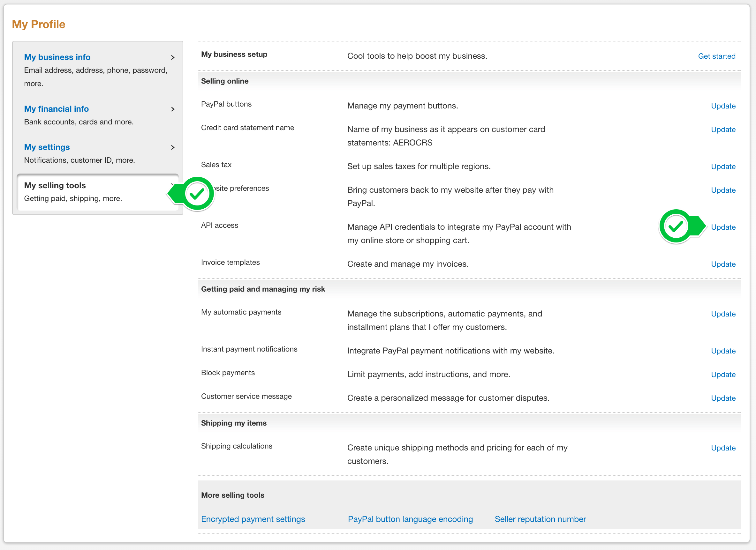
Task: Click the Customer service message label
Action: coord(246,397)
